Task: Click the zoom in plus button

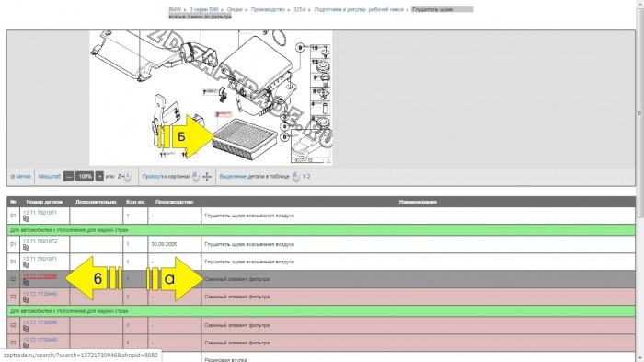Action: click(x=99, y=177)
